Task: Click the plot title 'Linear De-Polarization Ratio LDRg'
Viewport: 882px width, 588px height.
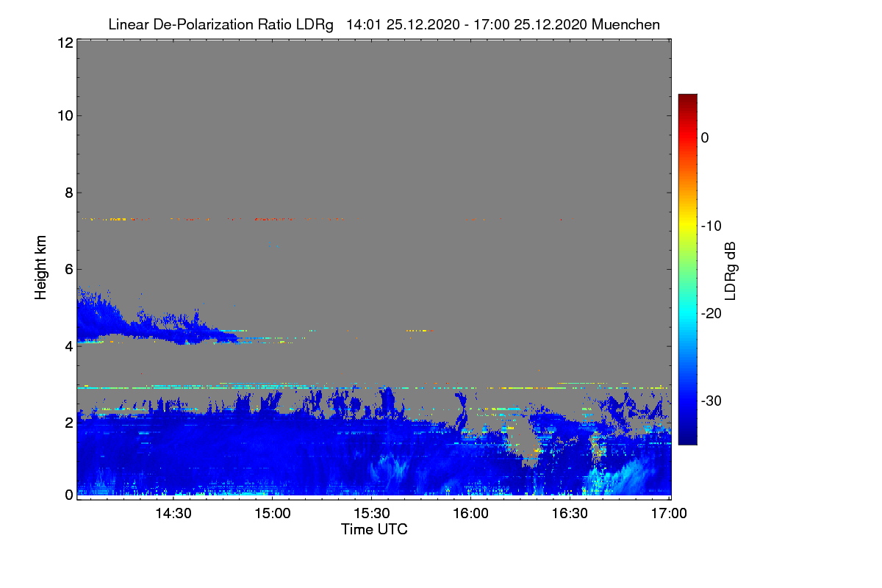Action: 220,24
